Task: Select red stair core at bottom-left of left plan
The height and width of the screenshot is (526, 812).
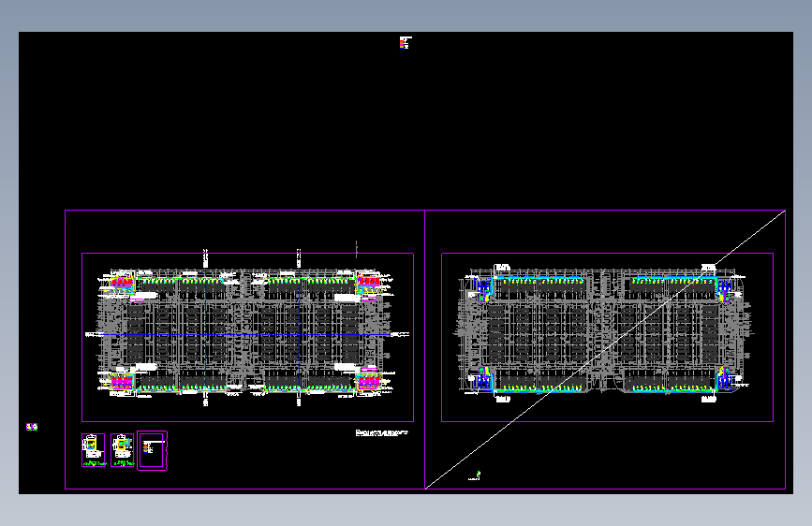Action: click(122, 383)
